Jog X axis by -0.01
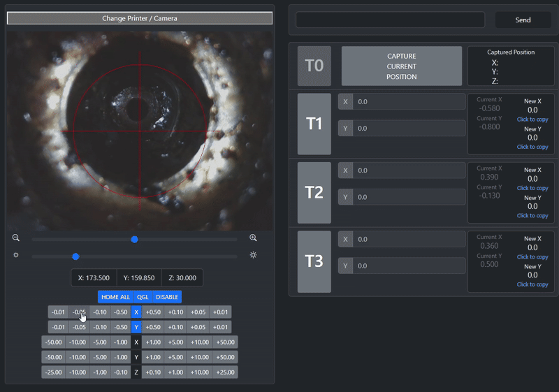The image size is (559, 392). (x=59, y=312)
